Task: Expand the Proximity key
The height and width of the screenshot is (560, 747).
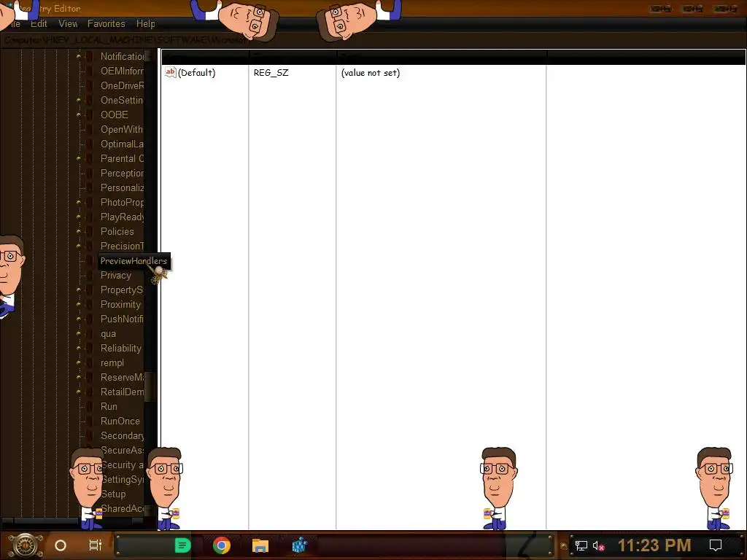Action: point(79,304)
